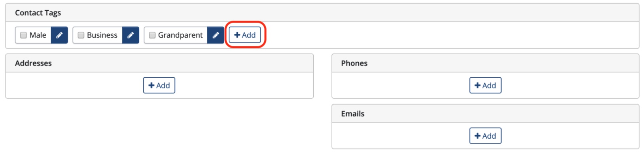Viewport: 644px width, 153px height.
Task: Edit the Male tag with pencil icon
Action: point(59,35)
